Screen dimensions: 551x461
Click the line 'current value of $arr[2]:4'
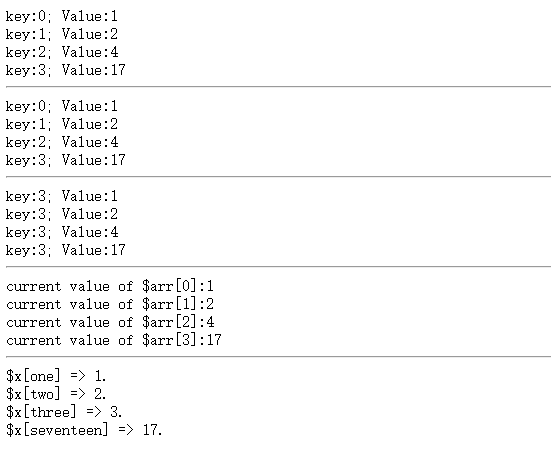110,322
